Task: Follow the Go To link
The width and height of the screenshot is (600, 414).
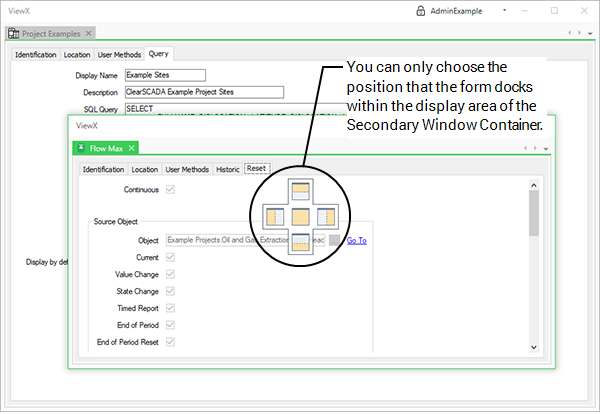Action: 356,240
